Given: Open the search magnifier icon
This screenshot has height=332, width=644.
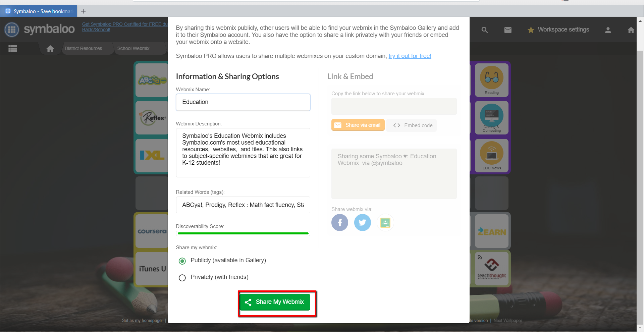Looking at the screenshot, I should click(485, 30).
